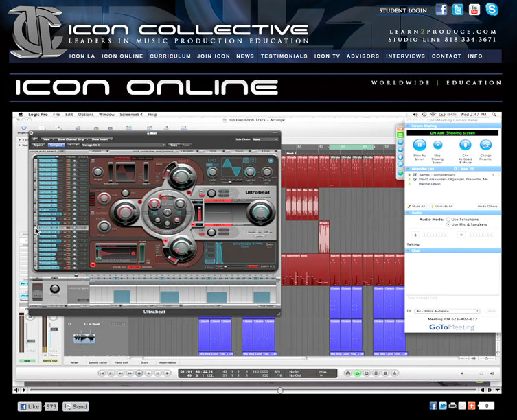Viewport: 517px width, 420px height.
Task: Open the YouTube icon in the header
Action: pyautogui.click(x=475, y=10)
